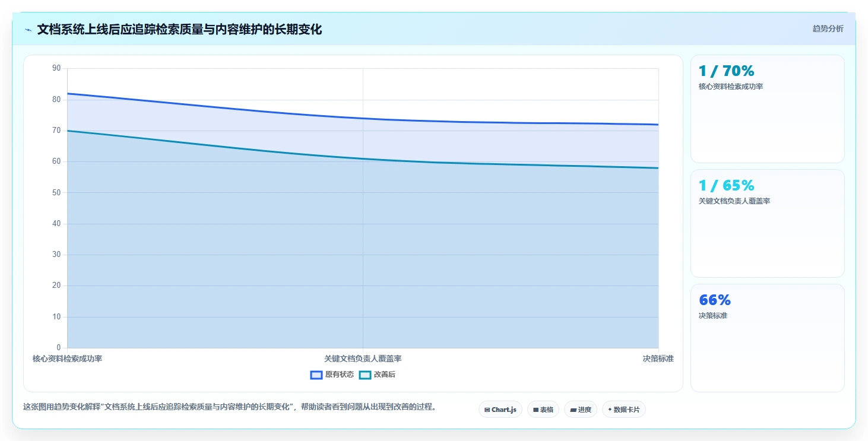Click the 1 / 70% metric value
Viewport: 868px width, 441px height.
[726, 71]
